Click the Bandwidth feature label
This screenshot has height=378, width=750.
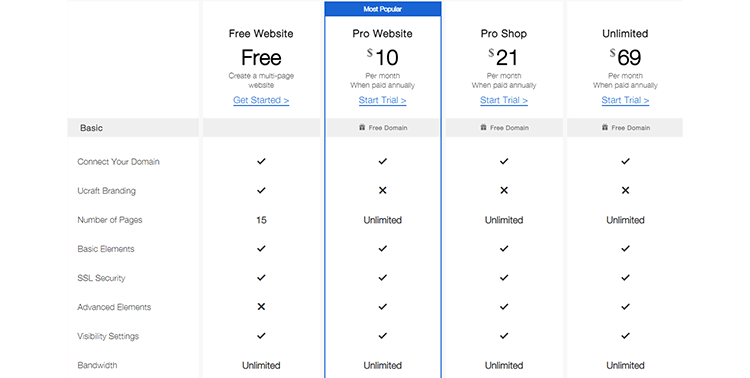[97, 366]
